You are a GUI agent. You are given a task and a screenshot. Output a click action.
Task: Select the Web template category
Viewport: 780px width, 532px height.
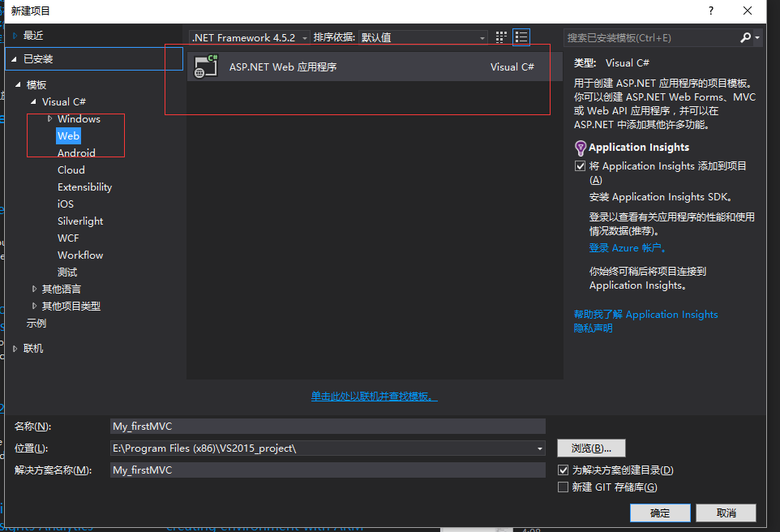[68, 136]
